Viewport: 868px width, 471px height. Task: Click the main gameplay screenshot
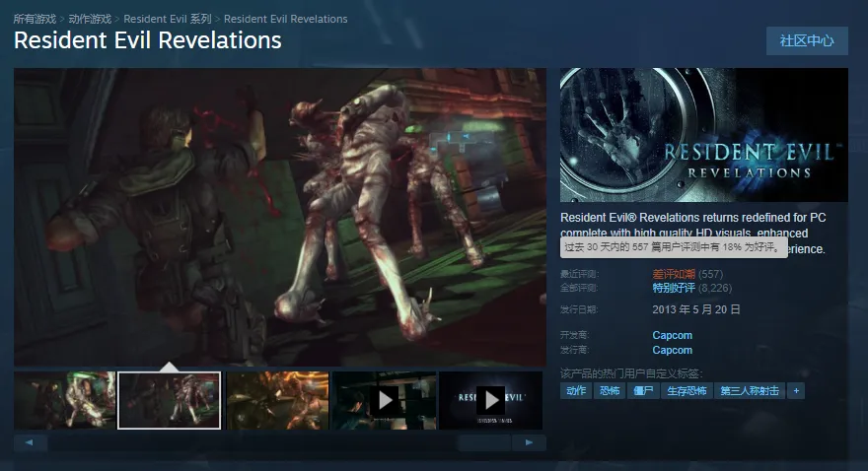click(x=279, y=217)
